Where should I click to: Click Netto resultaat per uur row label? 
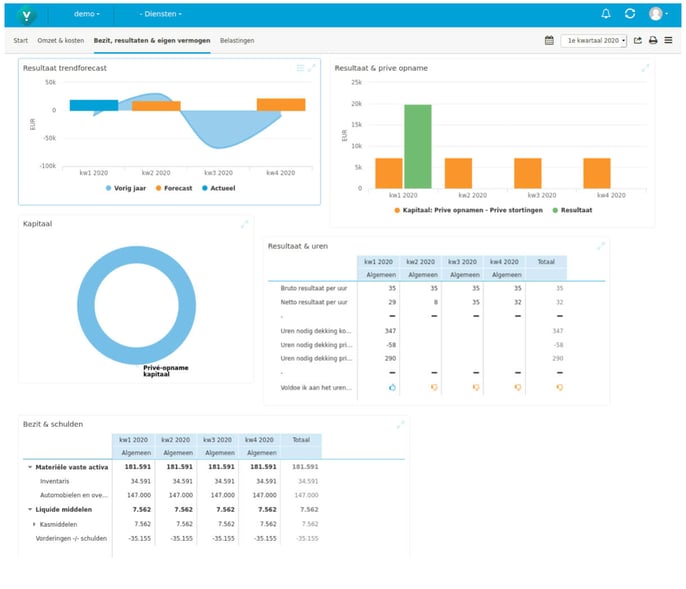point(314,302)
